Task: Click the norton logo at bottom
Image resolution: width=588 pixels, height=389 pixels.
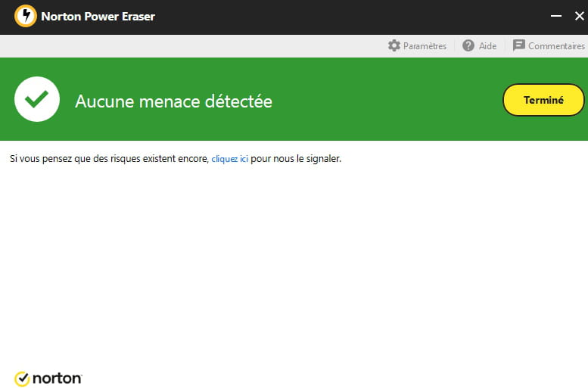Action: tap(48, 378)
